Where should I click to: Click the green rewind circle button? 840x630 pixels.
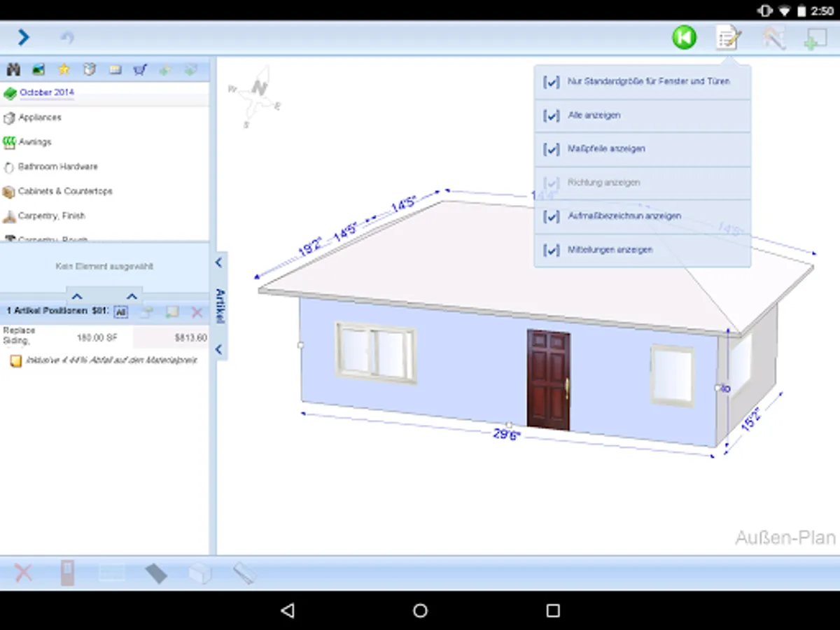[x=684, y=37]
